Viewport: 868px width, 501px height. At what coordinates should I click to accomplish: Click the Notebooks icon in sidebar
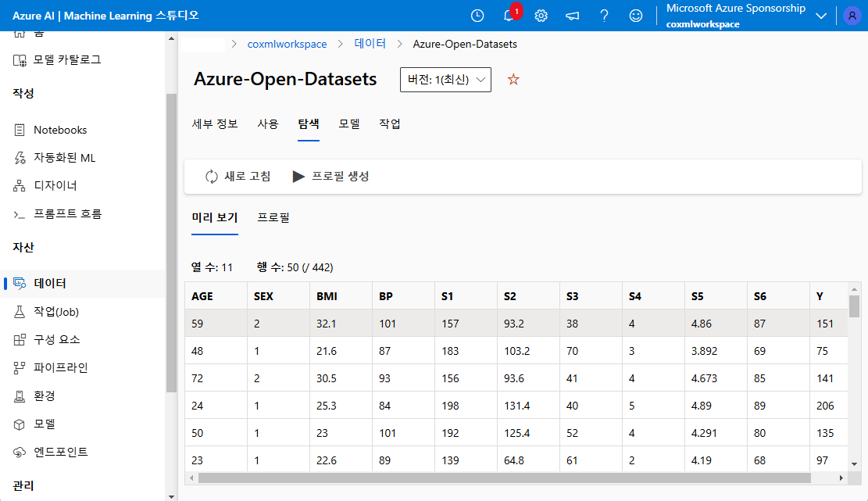20,130
